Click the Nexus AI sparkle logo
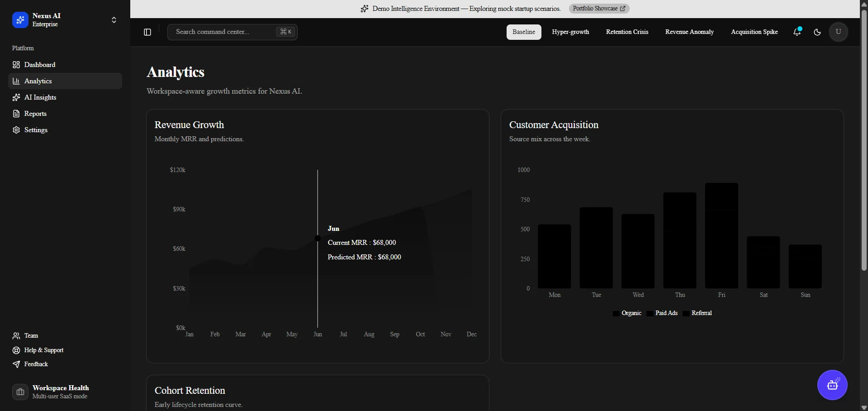This screenshot has height=411, width=868. click(x=20, y=20)
